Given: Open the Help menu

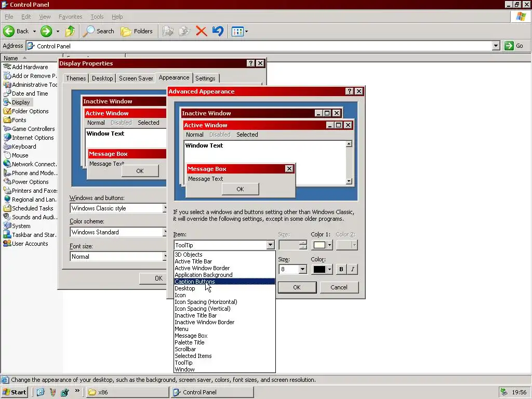Looking at the screenshot, I should 117,17.
